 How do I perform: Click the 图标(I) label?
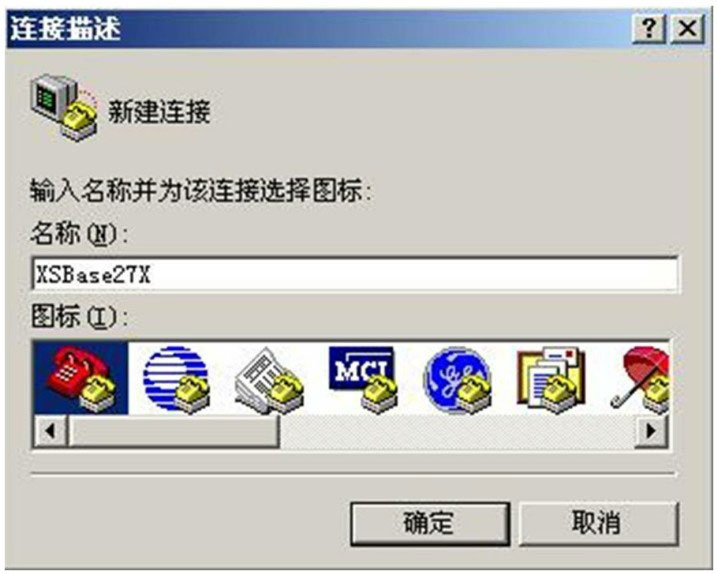79,317
